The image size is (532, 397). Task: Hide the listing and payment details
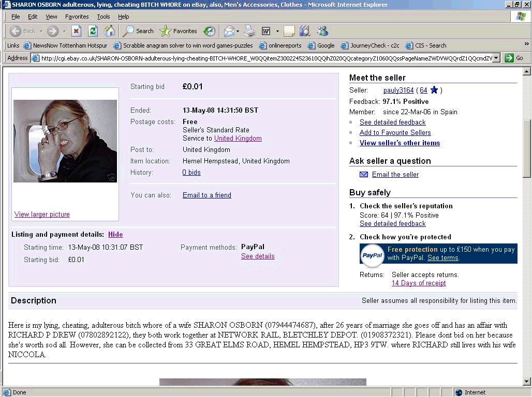point(115,235)
